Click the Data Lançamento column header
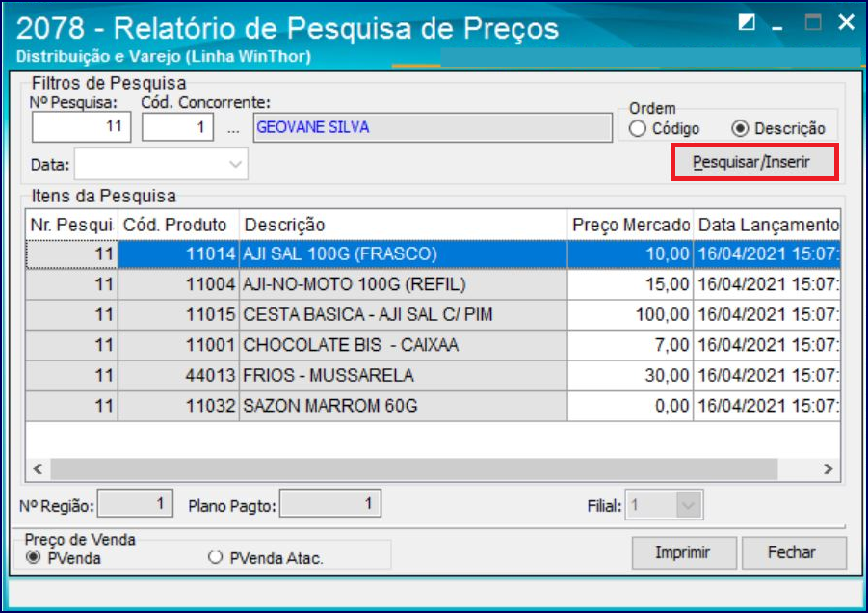Screen dimensions: 868x613 pos(767,225)
